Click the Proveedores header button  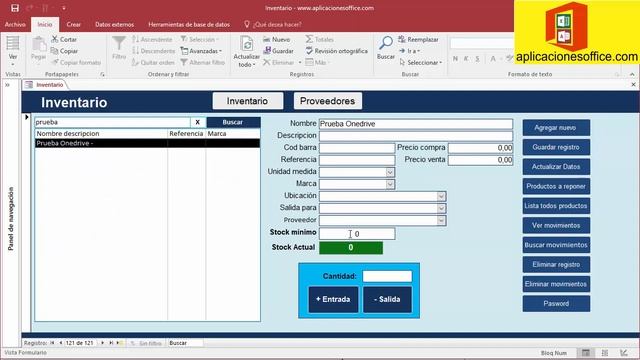coord(327,101)
